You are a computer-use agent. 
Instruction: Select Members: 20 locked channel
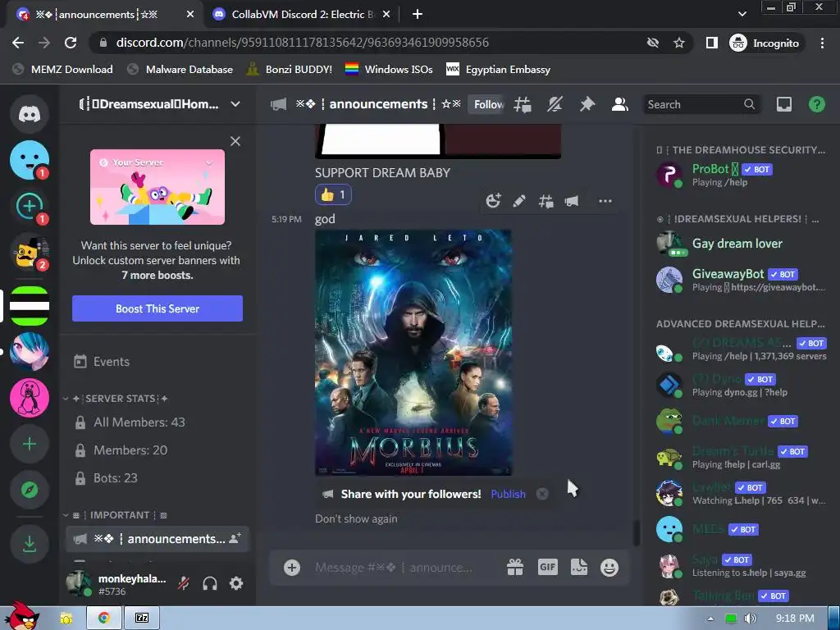coord(157,450)
